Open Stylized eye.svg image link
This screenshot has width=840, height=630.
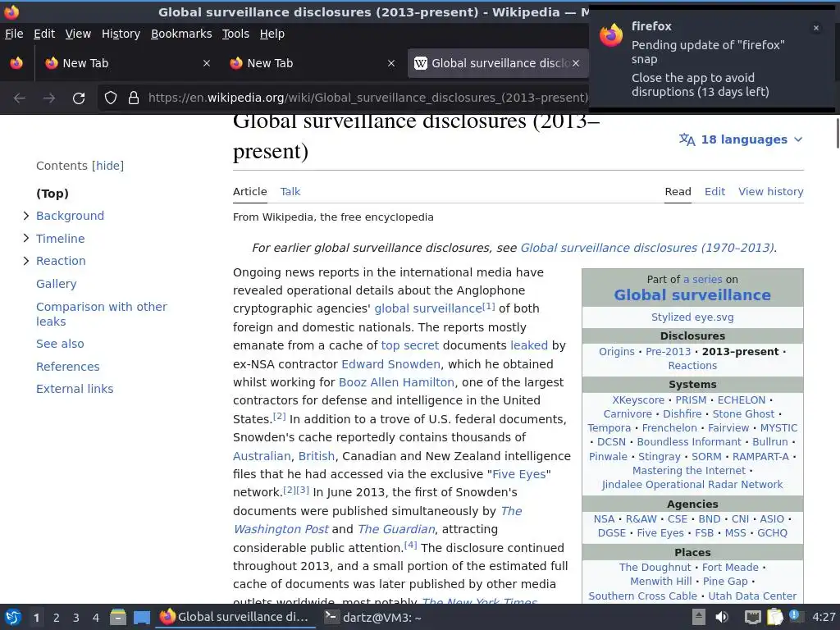[x=692, y=317]
